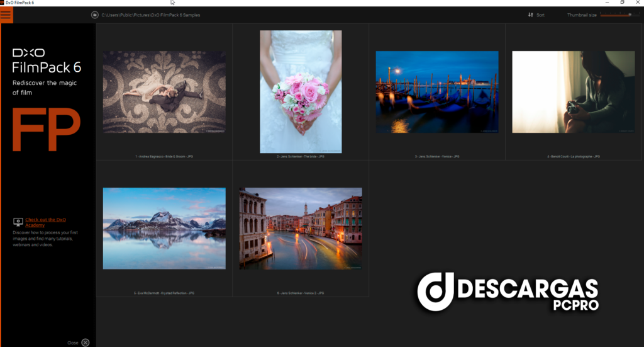
Task: Select the Venice gondolas night thumbnail
Action: coord(437,92)
